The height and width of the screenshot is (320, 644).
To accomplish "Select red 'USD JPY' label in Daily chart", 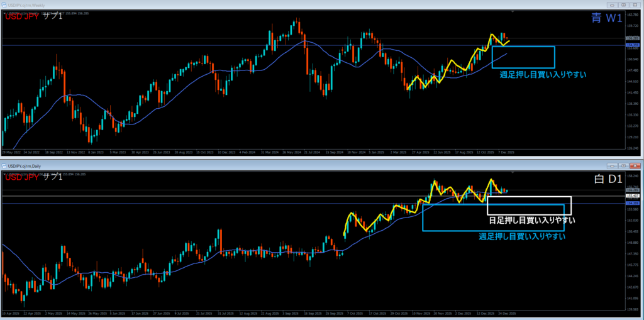I will coord(21,178).
